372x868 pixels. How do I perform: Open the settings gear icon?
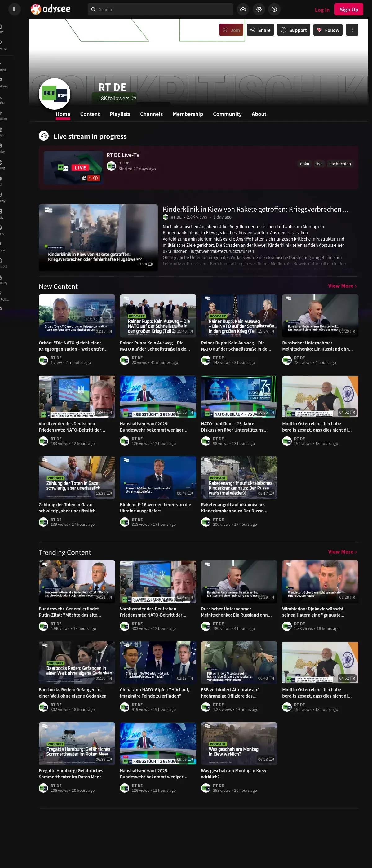(x=259, y=9)
